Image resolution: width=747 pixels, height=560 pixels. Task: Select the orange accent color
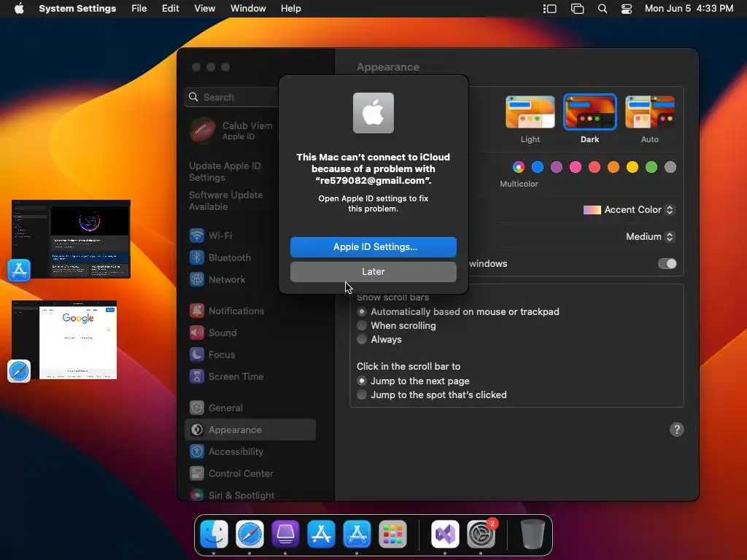[614, 167]
